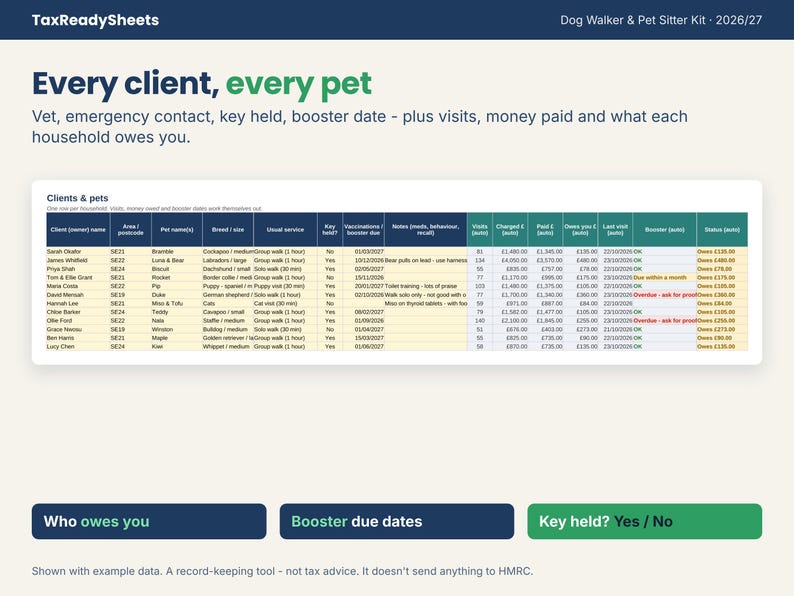Screen dimensions: 794x596
Task: Select the "Paid £ (auto)" column header
Action: point(545,229)
